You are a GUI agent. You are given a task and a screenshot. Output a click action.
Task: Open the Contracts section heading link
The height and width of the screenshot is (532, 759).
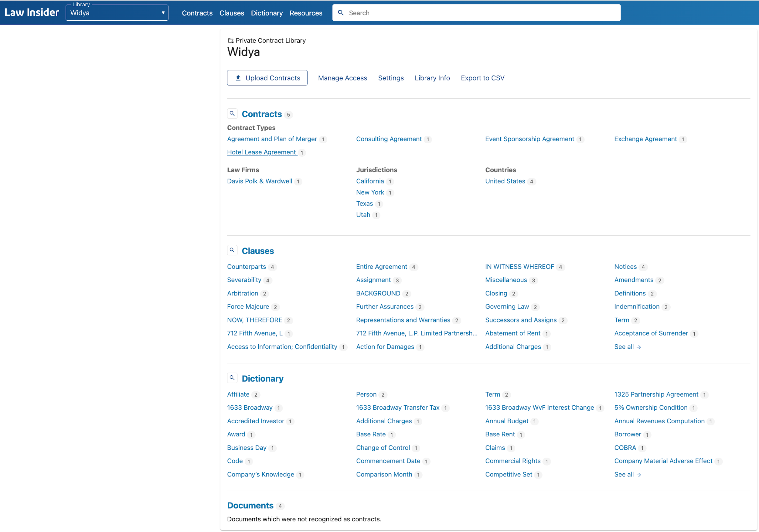click(x=262, y=114)
